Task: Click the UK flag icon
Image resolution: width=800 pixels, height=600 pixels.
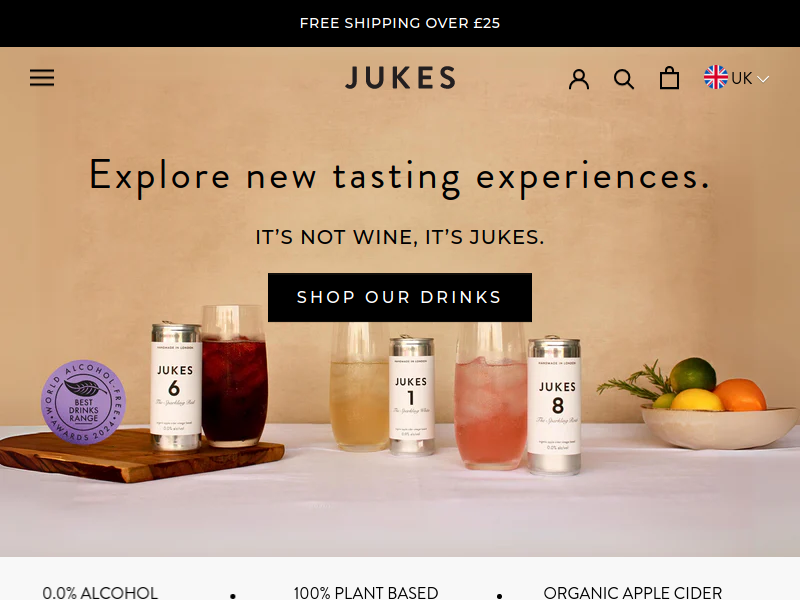Action: (716, 77)
